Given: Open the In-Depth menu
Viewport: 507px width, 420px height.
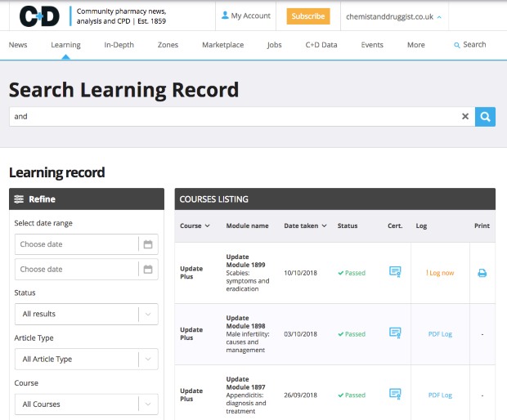Looking at the screenshot, I should click(x=119, y=45).
